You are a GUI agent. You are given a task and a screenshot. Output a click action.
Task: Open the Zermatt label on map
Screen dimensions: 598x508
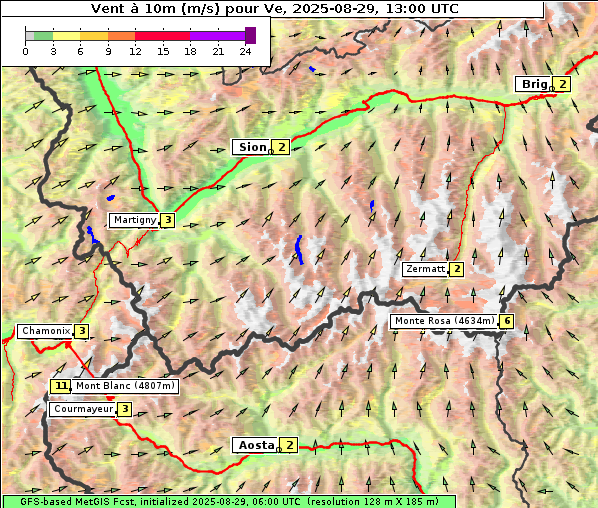pyautogui.click(x=425, y=269)
